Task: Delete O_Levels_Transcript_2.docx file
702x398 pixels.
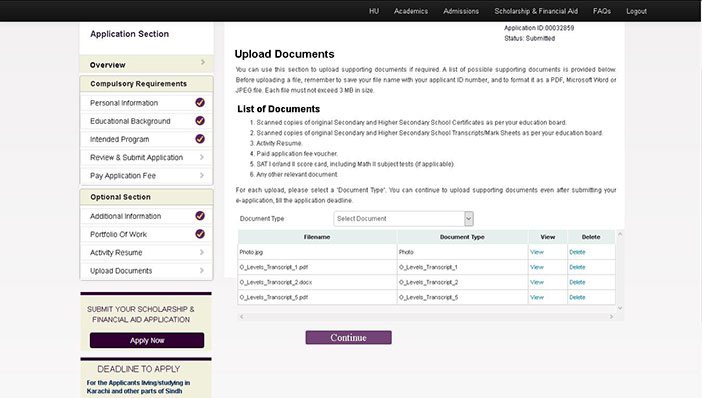Action: pos(577,282)
